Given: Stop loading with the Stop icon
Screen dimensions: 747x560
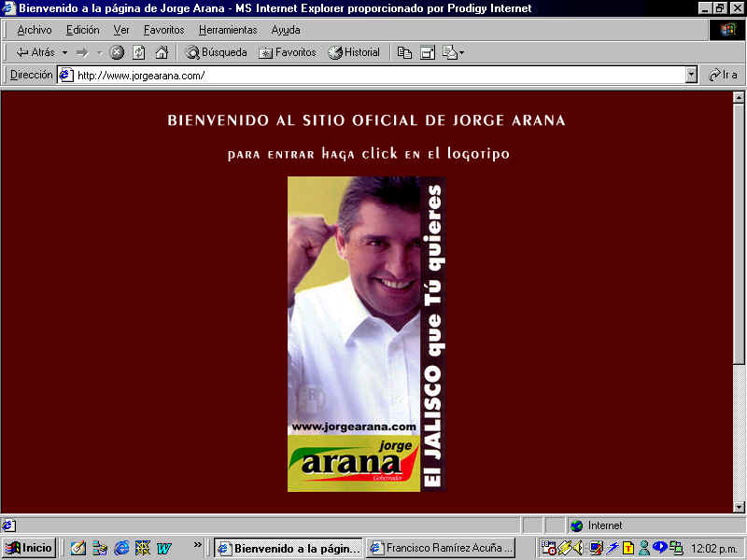Looking at the screenshot, I should click(117, 52).
